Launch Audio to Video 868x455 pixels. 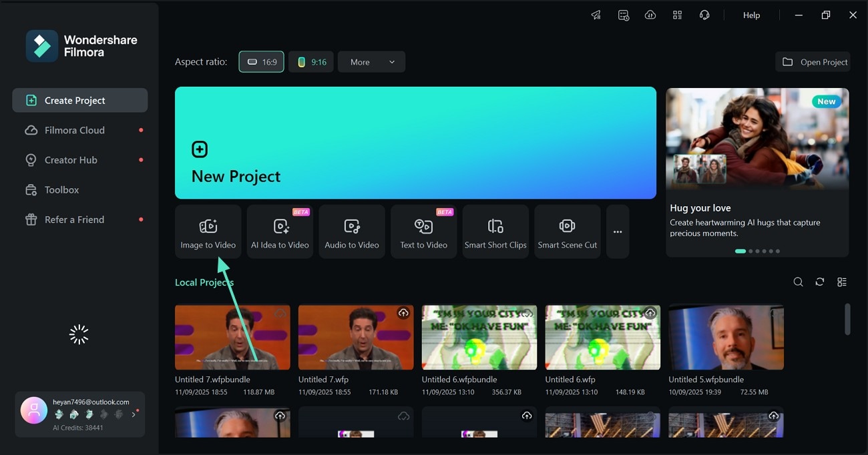click(x=352, y=231)
